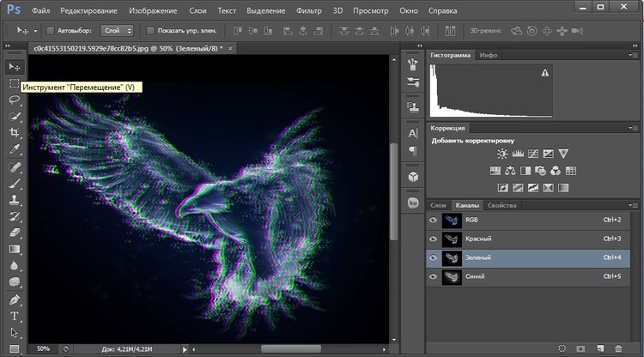Viewport: 644px width, 357px height.
Task: Open the Слой auto-select dropdown
Action: pos(118,30)
